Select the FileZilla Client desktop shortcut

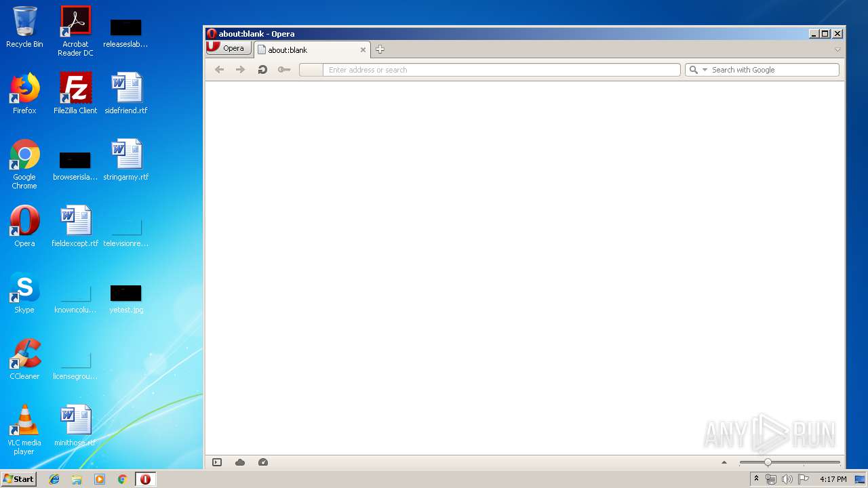[x=75, y=94]
